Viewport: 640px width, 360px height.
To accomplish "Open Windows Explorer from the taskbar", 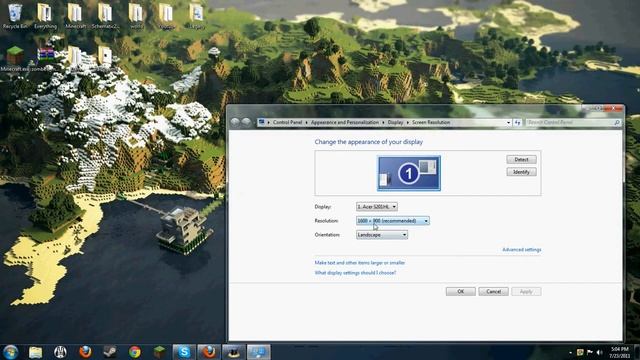I will pos(36,352).
